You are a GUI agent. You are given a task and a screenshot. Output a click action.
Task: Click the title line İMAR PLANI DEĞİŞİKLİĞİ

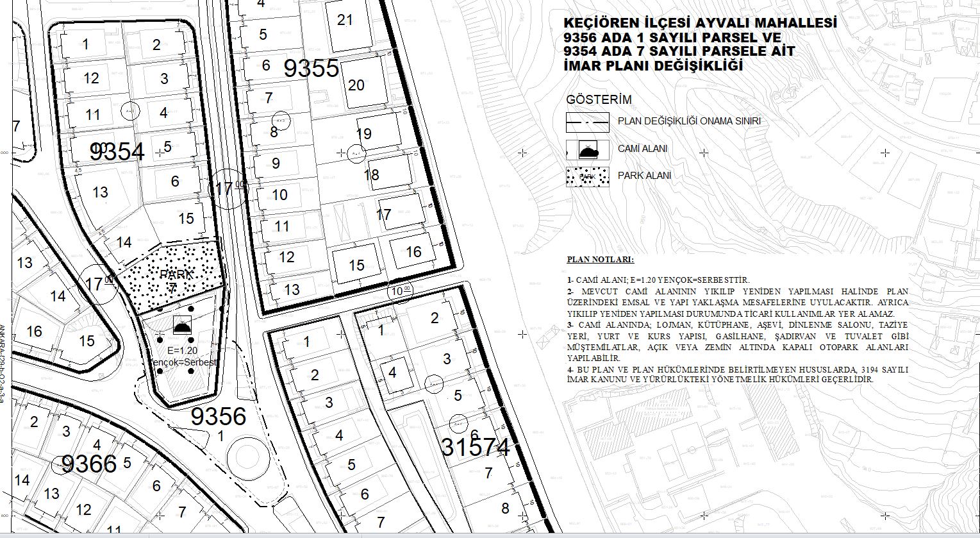(652, 65)
